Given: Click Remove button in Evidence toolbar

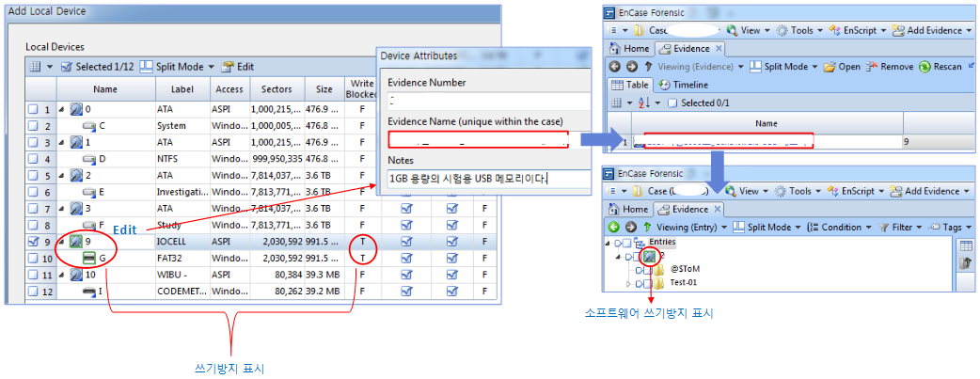Looking at the screenshot, I should (x=890, y=66).
